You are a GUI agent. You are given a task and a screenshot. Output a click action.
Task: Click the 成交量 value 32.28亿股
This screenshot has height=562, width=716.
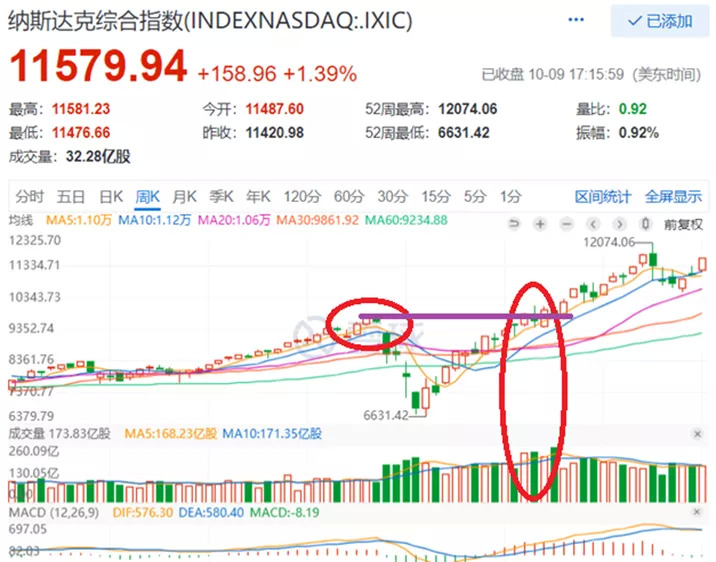[98, 157]
